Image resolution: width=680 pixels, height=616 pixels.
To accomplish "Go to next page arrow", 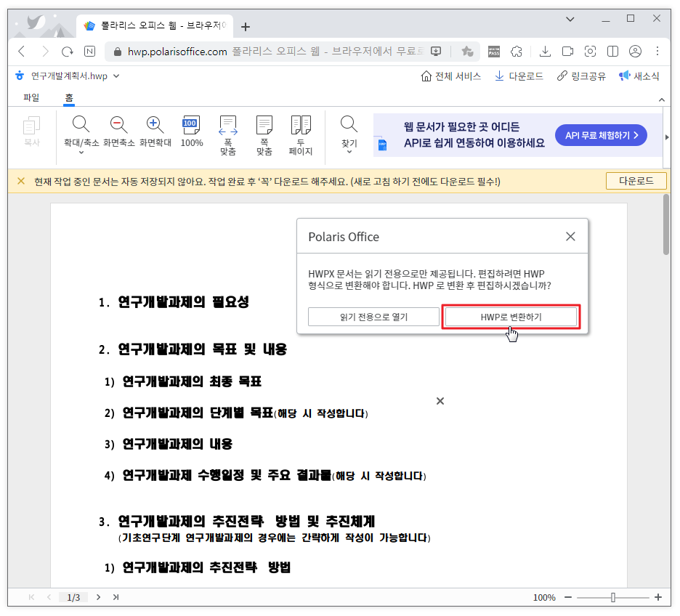I will [x=99, y=597].
